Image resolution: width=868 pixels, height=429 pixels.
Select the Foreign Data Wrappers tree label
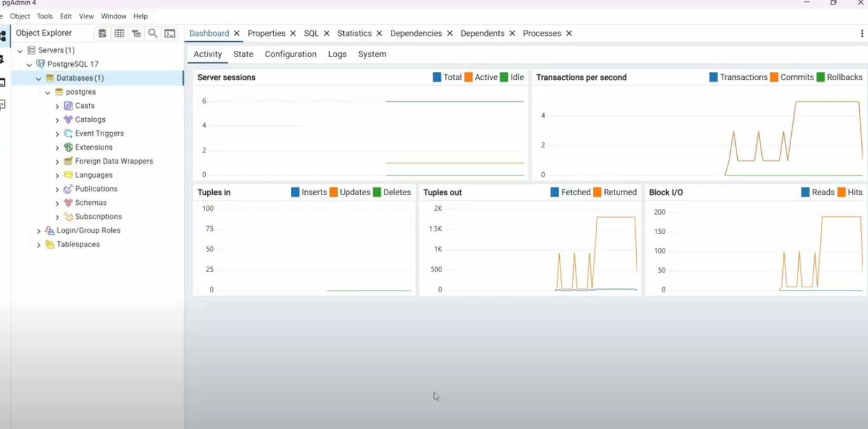pos(114,161)
